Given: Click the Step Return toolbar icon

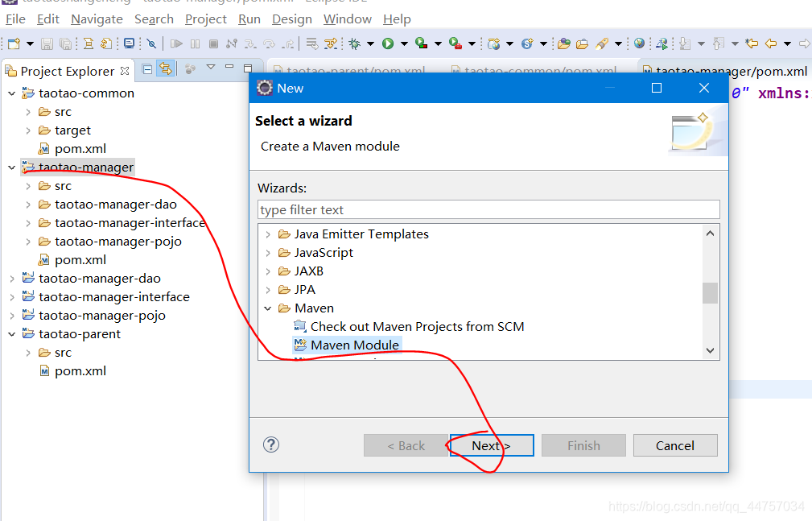Looking at the screenshot, I should click(288, 43).
